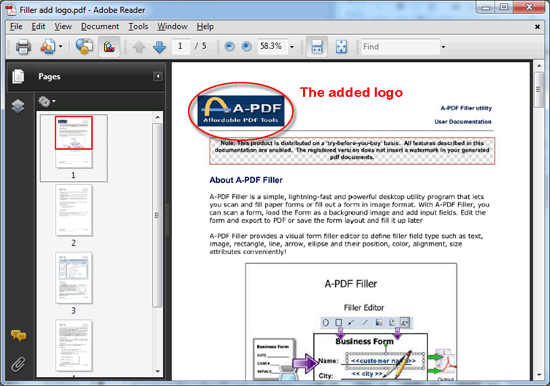Image resolution: width=550 pixels, height=386 pixels.
Task: Open the Pages options gear menu
Action: point(47,101)
